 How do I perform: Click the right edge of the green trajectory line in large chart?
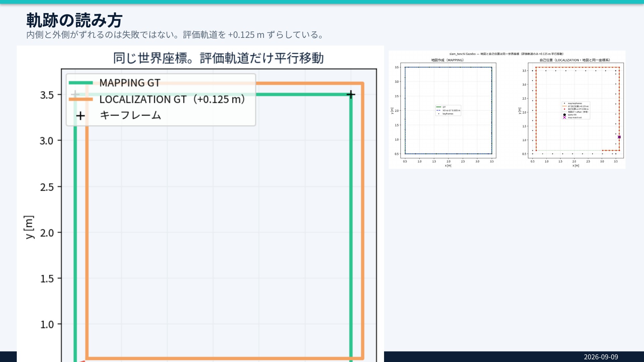click(351, 228)
